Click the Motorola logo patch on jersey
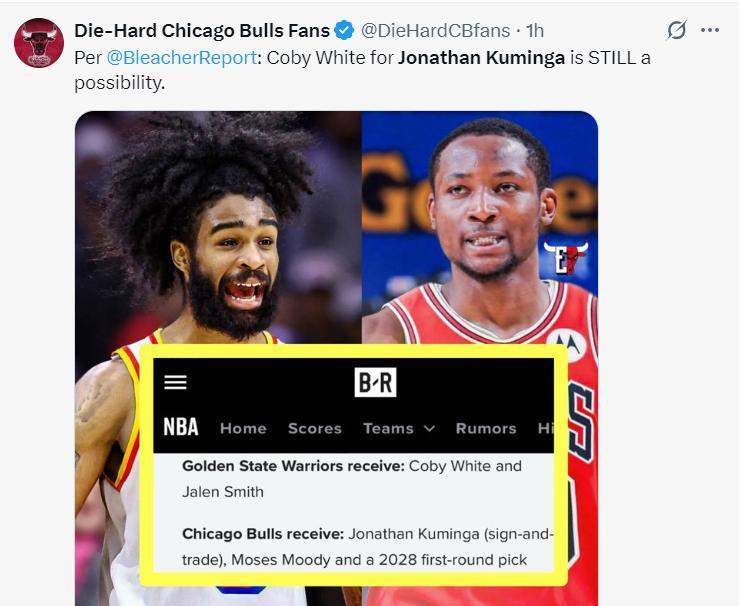 pos(567,344)
